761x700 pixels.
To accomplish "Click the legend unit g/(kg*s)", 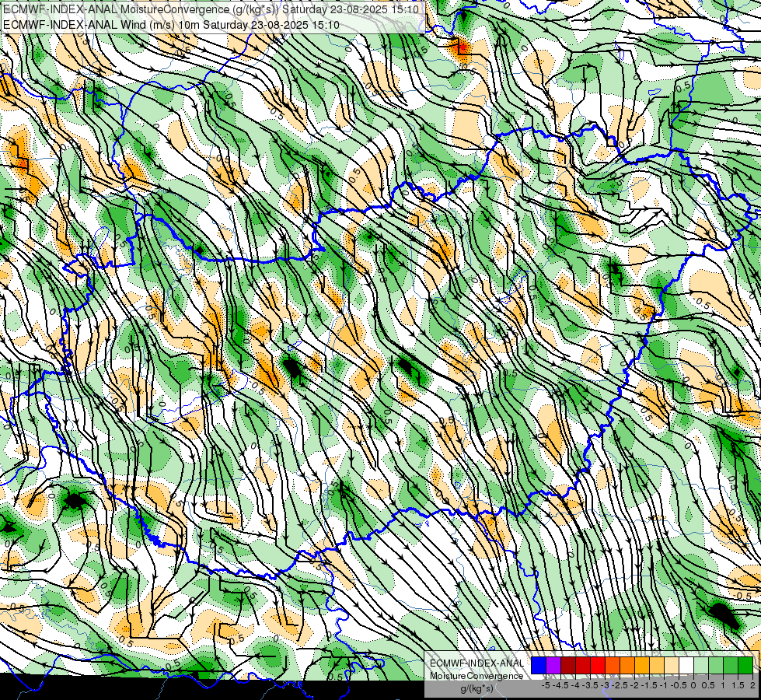I will [477, 688].
